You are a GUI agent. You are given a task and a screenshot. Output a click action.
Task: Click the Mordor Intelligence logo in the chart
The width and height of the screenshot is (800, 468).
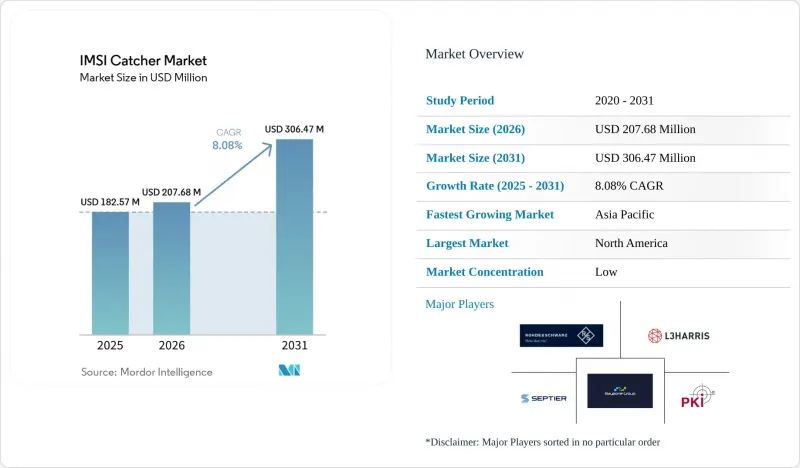(x=289, y=370)
